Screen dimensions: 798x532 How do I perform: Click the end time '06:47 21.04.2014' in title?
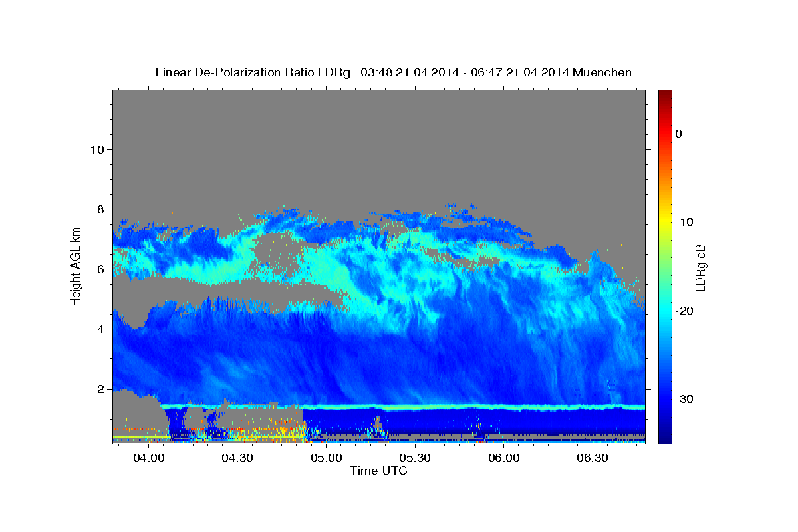coord(520,72)
